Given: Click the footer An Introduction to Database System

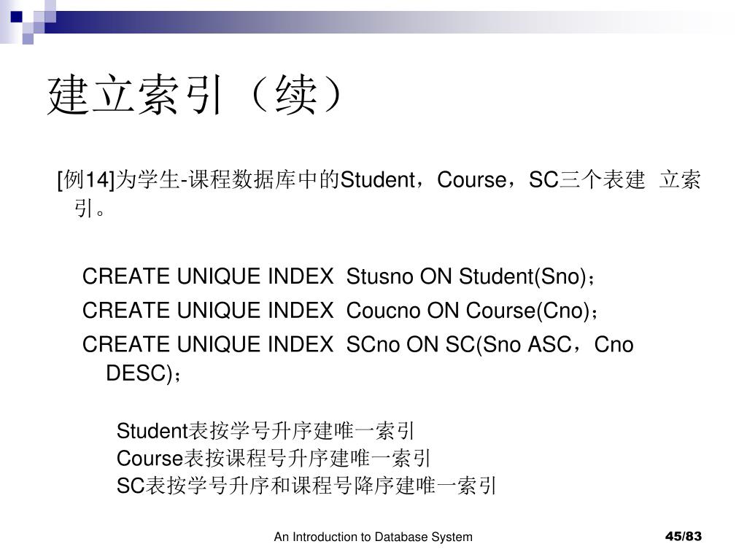Looking at the screenshot, I should coord(373,537).
